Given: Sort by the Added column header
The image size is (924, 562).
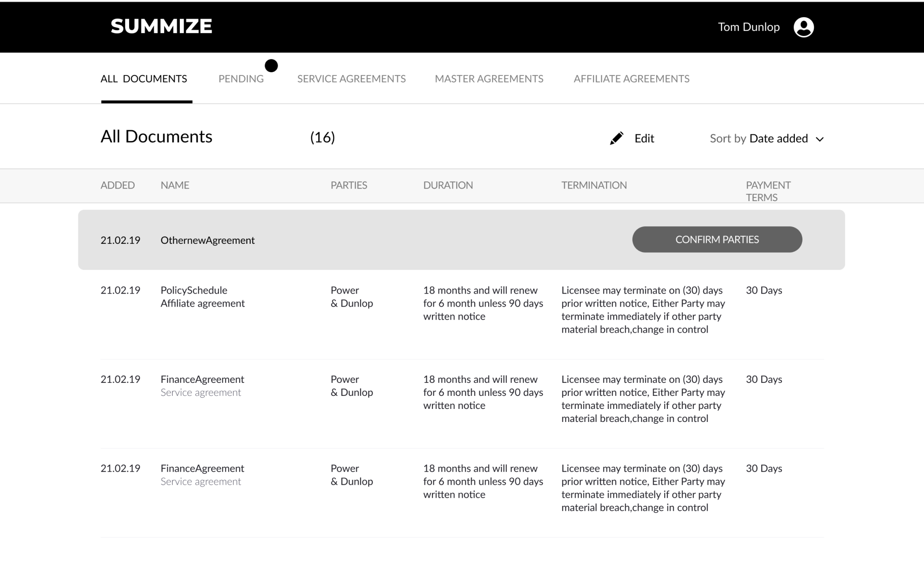Looking at the screenshot, I should pos(118,185).
